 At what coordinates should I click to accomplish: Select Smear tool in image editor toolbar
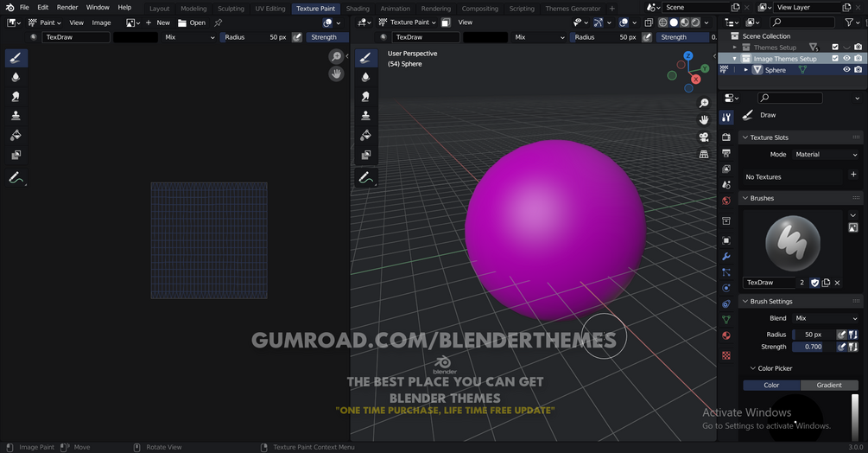coord(16,96)
